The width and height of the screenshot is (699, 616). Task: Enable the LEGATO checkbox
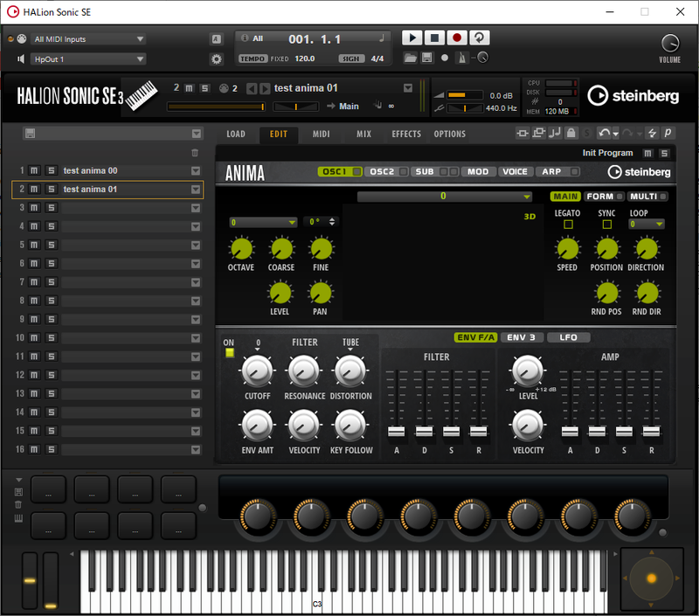(x=569, y=225)
